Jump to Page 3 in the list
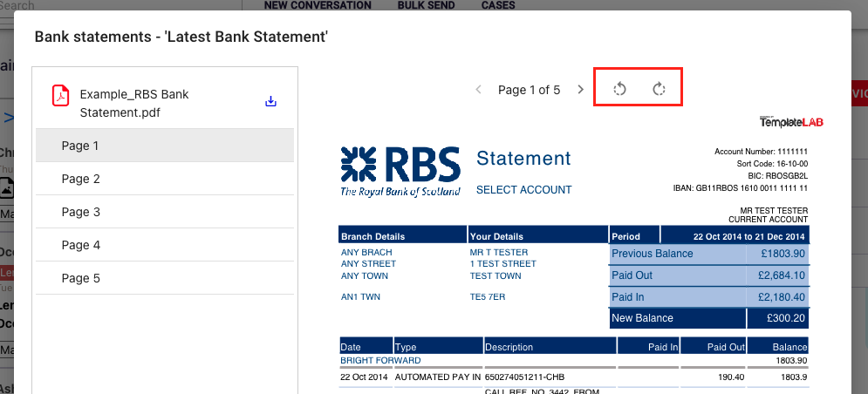 point(165,212)
